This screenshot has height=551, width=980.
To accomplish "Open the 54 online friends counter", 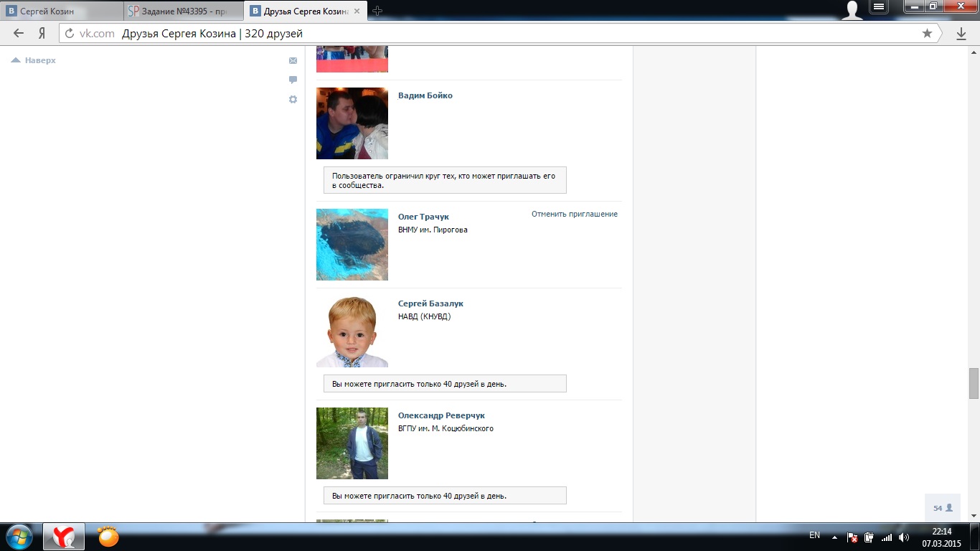I will tap(943, 508).
